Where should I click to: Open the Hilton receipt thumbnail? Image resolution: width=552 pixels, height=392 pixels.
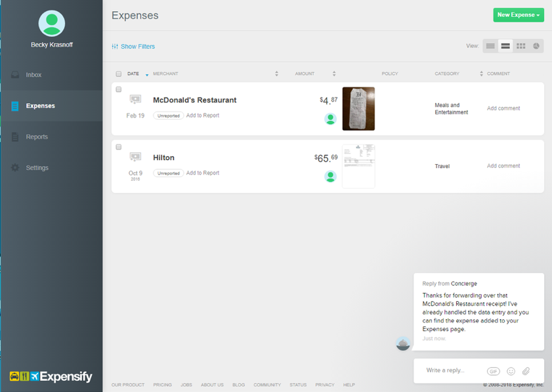coord(358,166)
